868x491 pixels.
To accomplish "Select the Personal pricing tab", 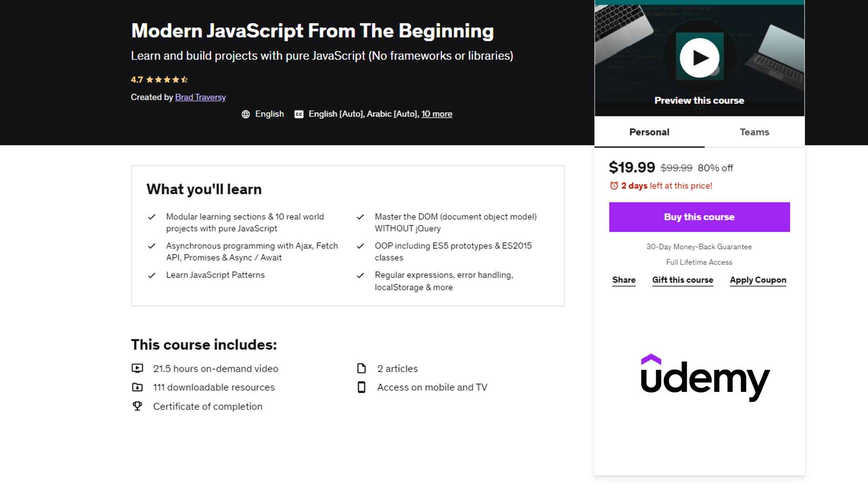I will click(x=649, y=132).
